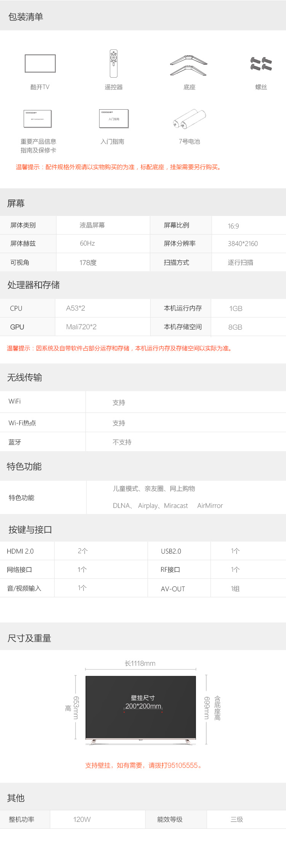Select the 屏幕 section heading
The image size is (286, 868).
[x=16, y=203]
